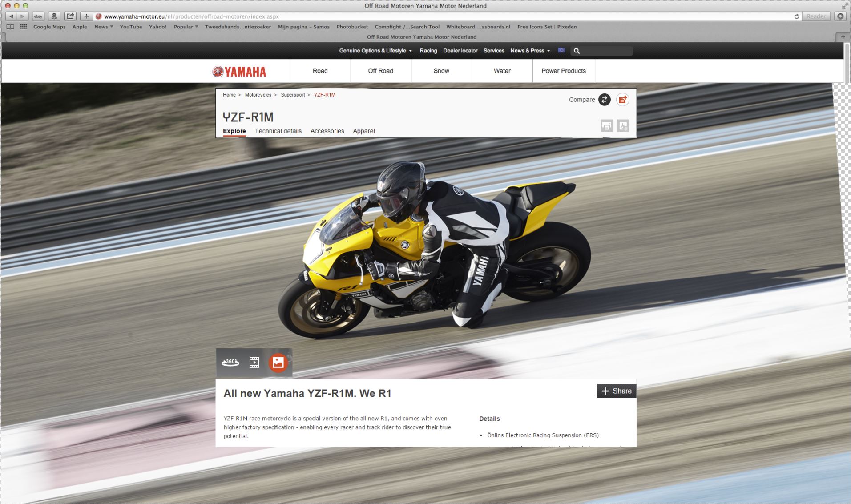Open the video gallery icon
Image resolution: width=851 pixels, height=504 pixels.
254,363
